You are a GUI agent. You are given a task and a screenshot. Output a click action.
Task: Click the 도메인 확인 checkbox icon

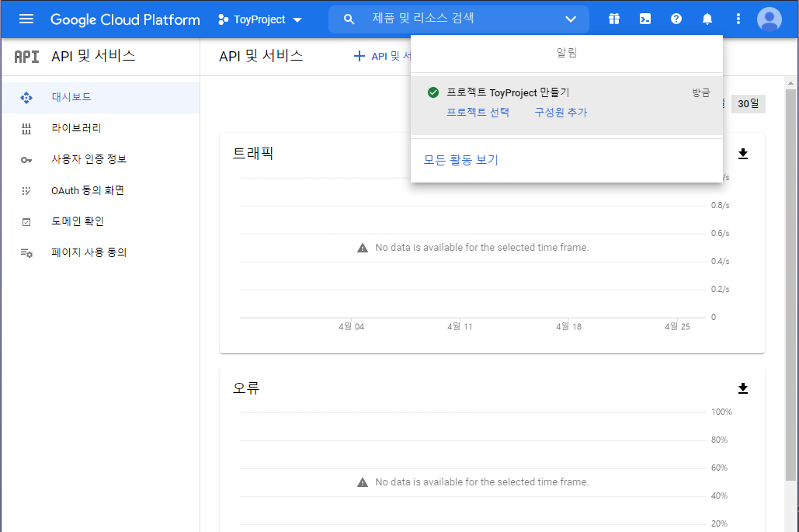tap(26, 222)
